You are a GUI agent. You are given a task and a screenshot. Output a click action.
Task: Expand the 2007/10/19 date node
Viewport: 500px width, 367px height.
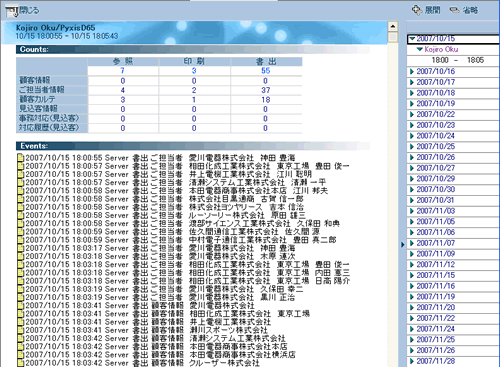click(x=412, y=103)
